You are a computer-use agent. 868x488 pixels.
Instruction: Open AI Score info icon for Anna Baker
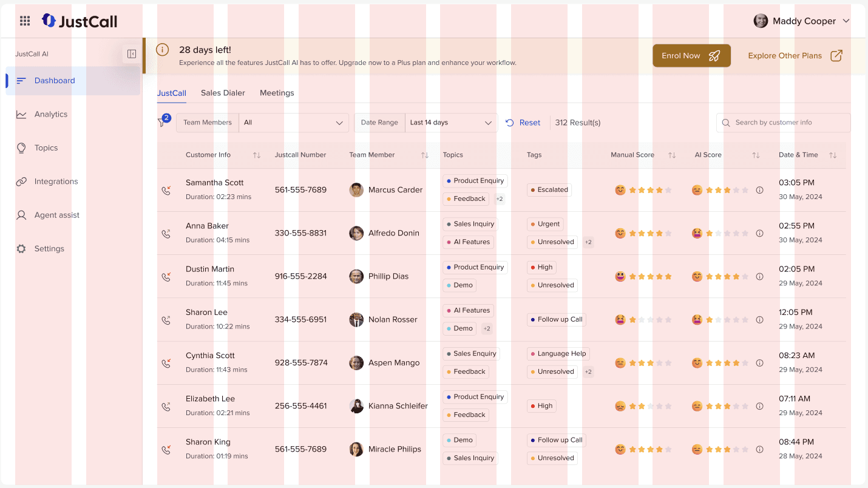[759, 233]
